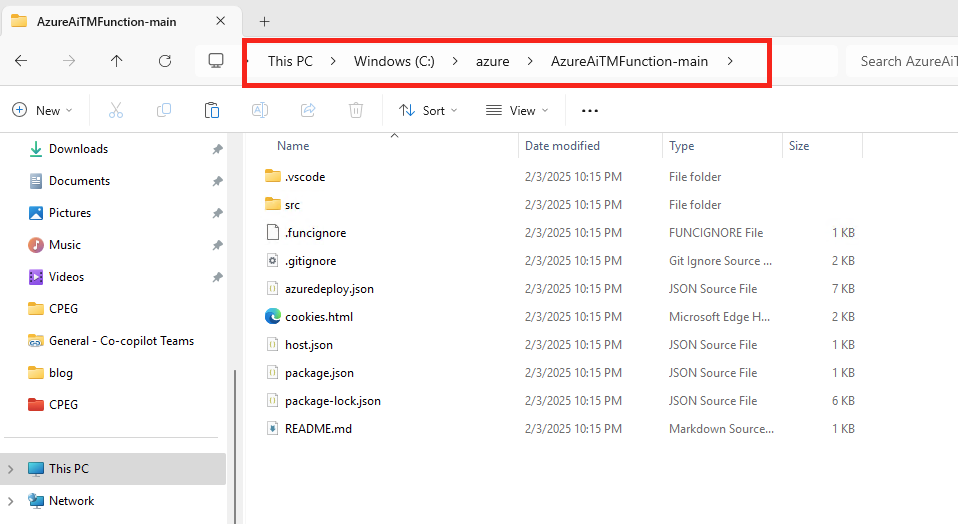Navigate to This PC in breadcrumb

click(x=290, y=61)
